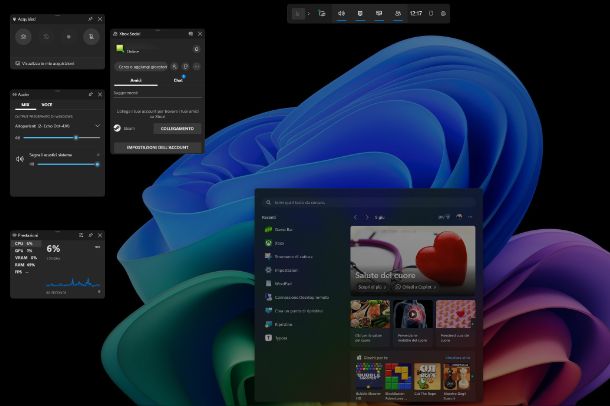Image resolution: width=610 pixels, height=406 pixels.
Task: Select the FPS row in Prestazioni
Action: tap(27, 272)
